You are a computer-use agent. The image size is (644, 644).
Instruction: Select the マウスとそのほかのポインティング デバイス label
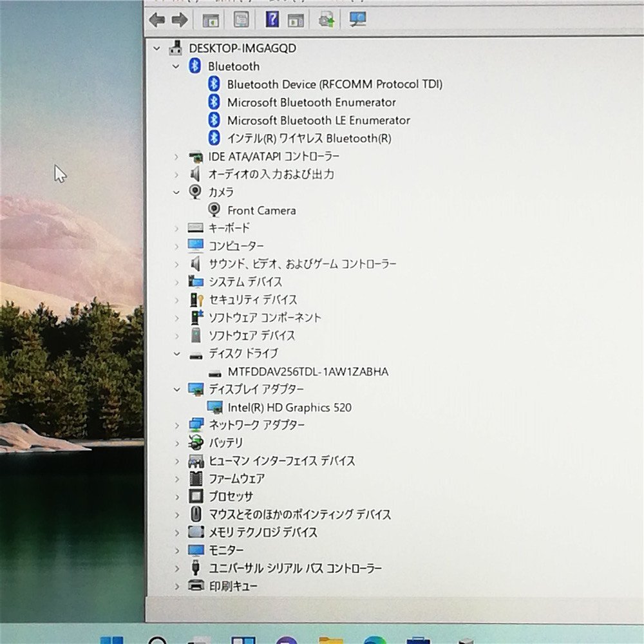coord(300,515)
